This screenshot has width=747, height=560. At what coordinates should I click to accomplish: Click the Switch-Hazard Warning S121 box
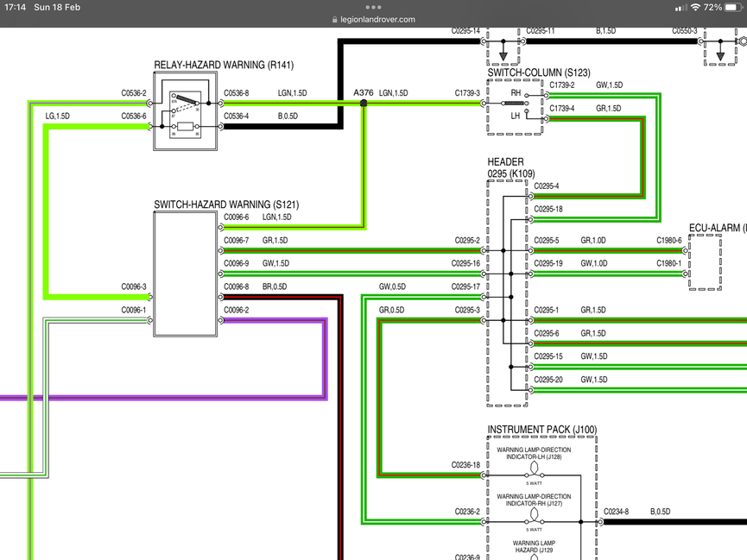click(186, 274)
